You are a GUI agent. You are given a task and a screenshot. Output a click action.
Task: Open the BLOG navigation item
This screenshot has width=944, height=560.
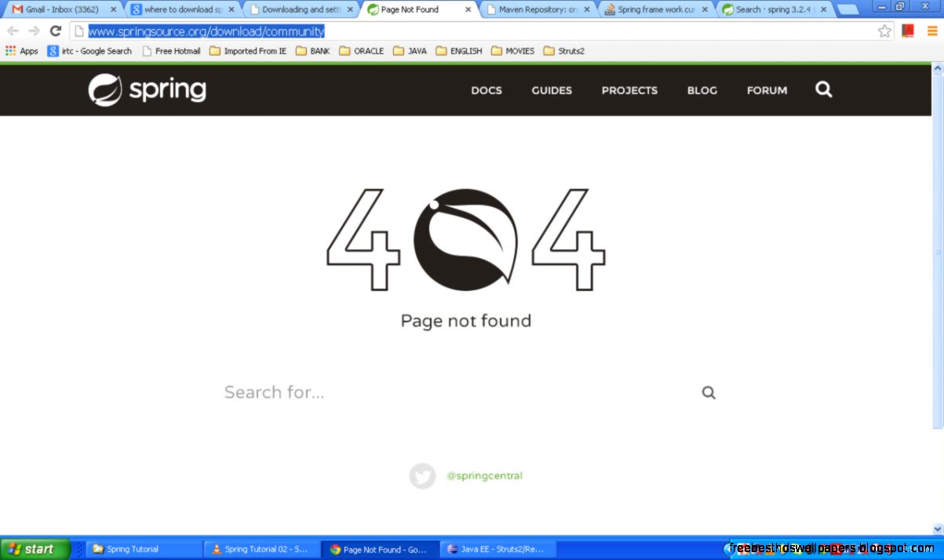tap(702, 90)
